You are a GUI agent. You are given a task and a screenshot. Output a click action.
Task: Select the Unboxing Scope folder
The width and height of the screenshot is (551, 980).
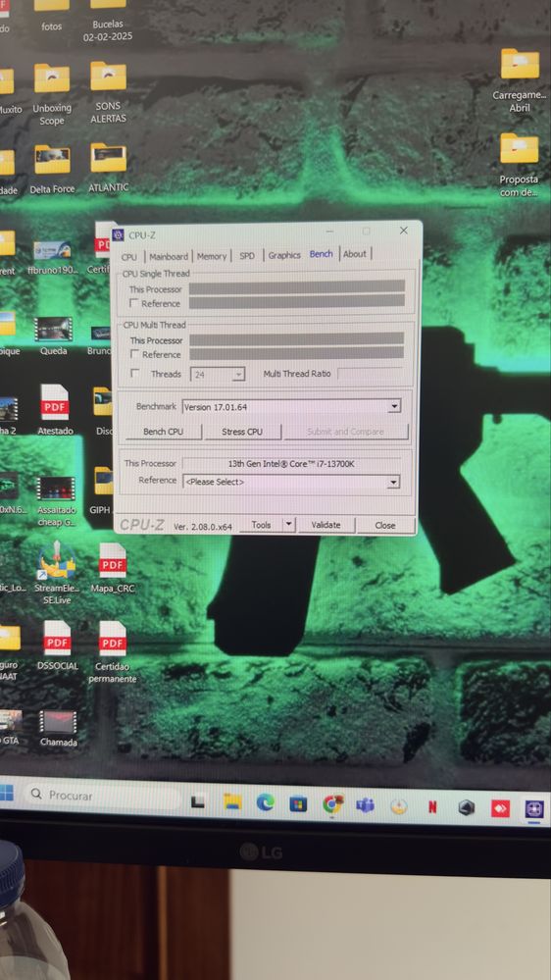[x=52, y=94]
